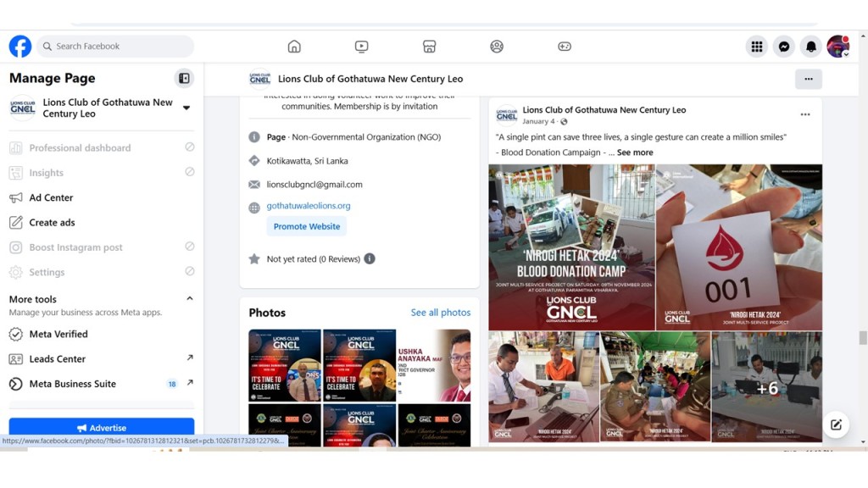868x488 pixels.
Task: Click the star rating icon
Action: pos(254,258)
